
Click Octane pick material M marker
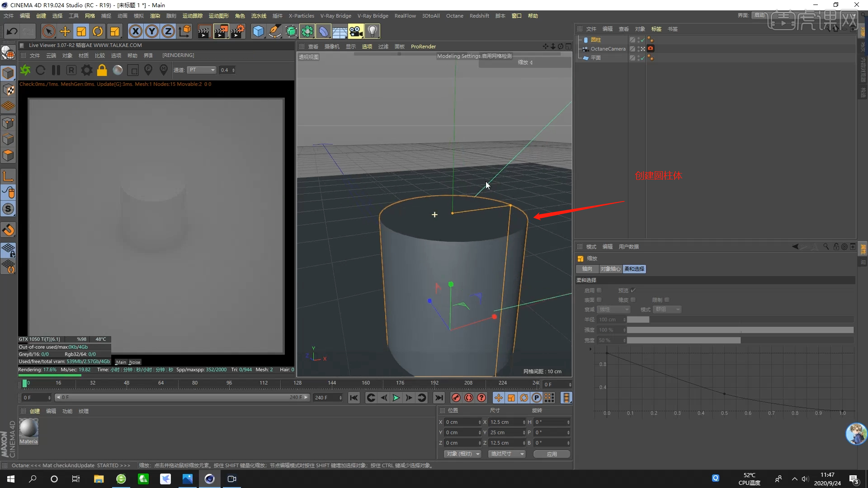click(x=164, y=70)
